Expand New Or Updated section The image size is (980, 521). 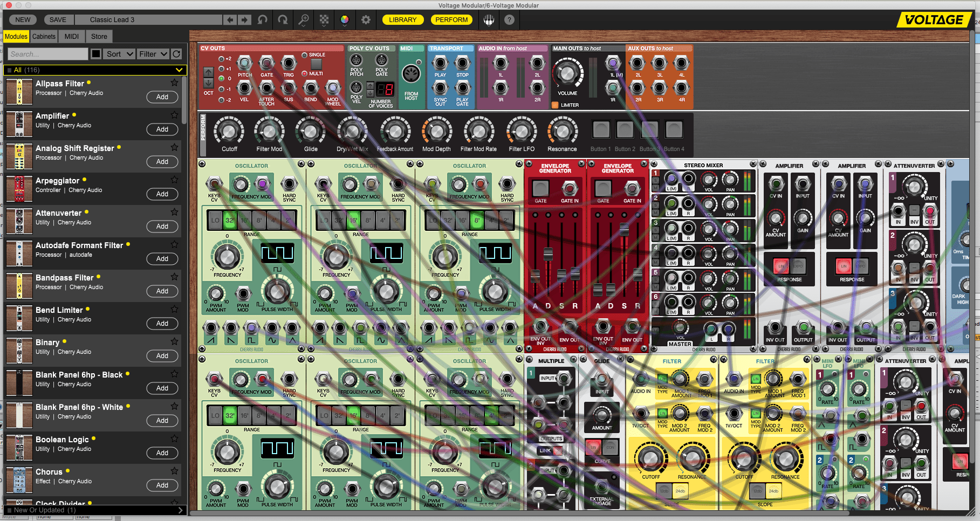[95, 510]
